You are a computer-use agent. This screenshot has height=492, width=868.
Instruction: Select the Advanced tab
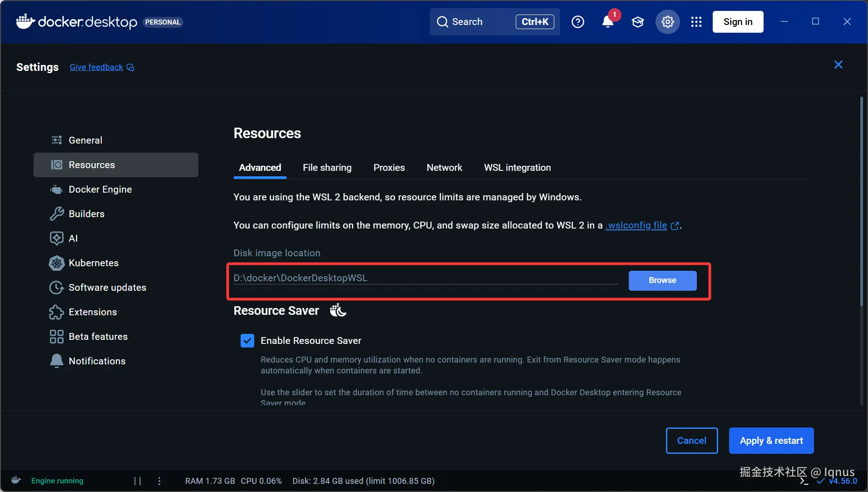260,168
